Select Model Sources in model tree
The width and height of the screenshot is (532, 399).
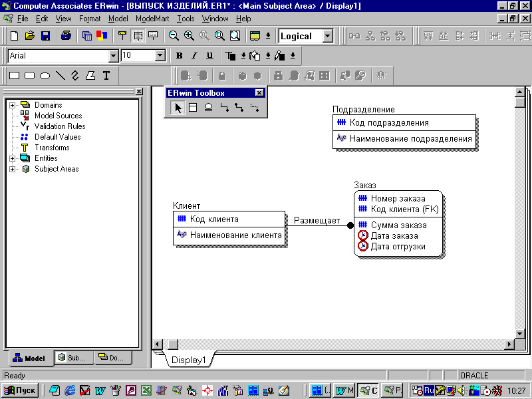[x=59, y=116]
